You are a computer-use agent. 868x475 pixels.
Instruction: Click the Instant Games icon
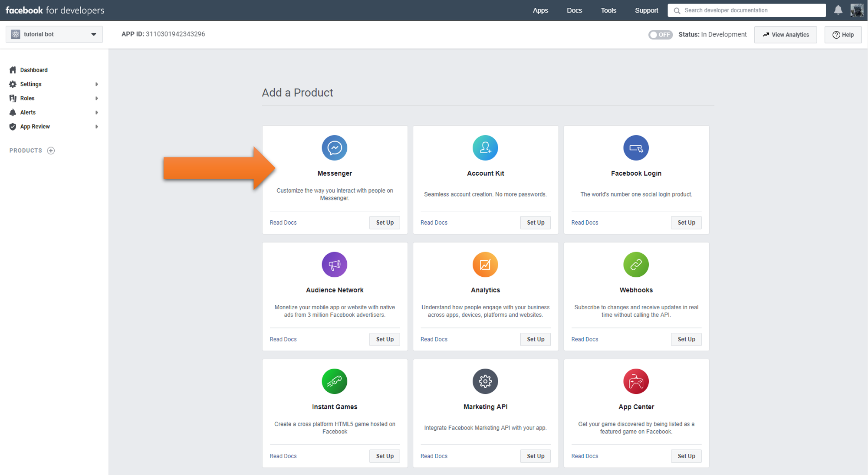pos(334,381)
